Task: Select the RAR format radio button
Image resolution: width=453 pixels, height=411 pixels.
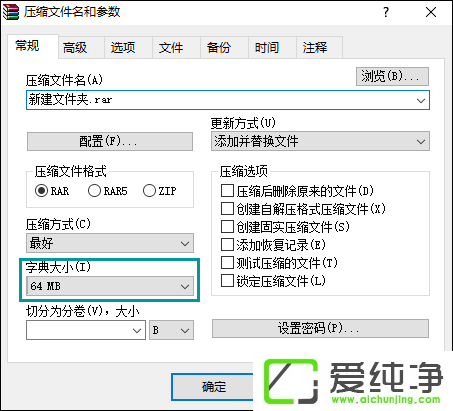Action: [41, 191]
